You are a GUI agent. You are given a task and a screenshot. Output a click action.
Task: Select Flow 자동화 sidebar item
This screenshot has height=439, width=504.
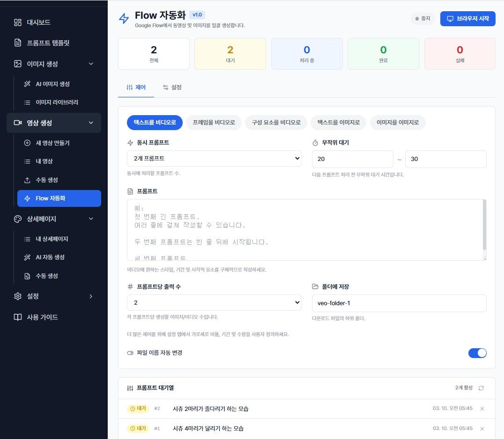(x=59, y=198)
